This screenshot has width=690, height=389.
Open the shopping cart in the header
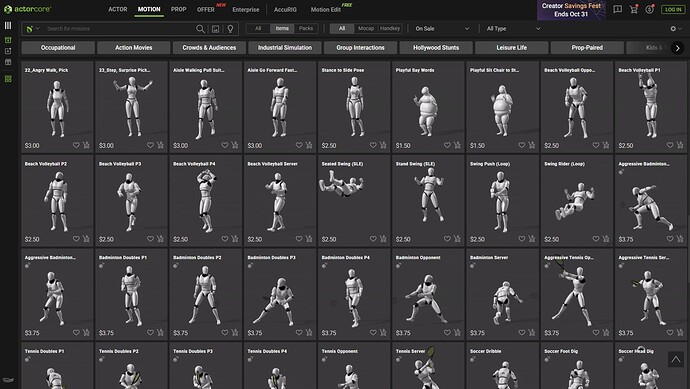point(634,9)
